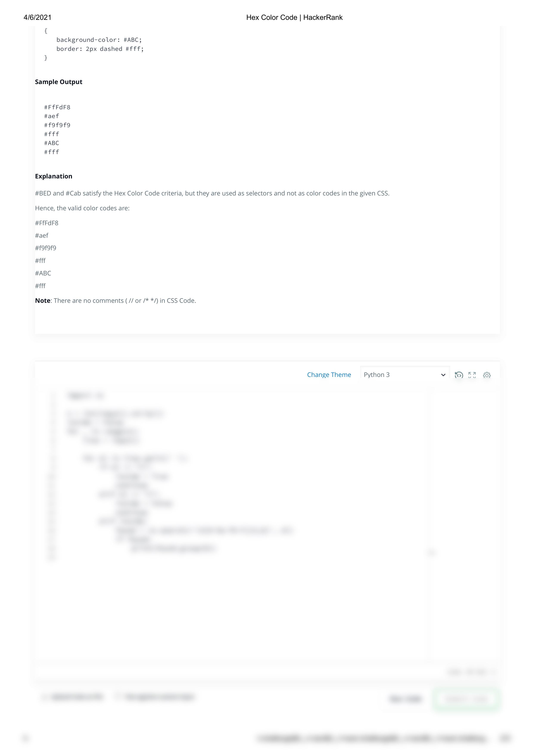
Task: Click the download/save icon in toolbar
Action: pos(459,375)
